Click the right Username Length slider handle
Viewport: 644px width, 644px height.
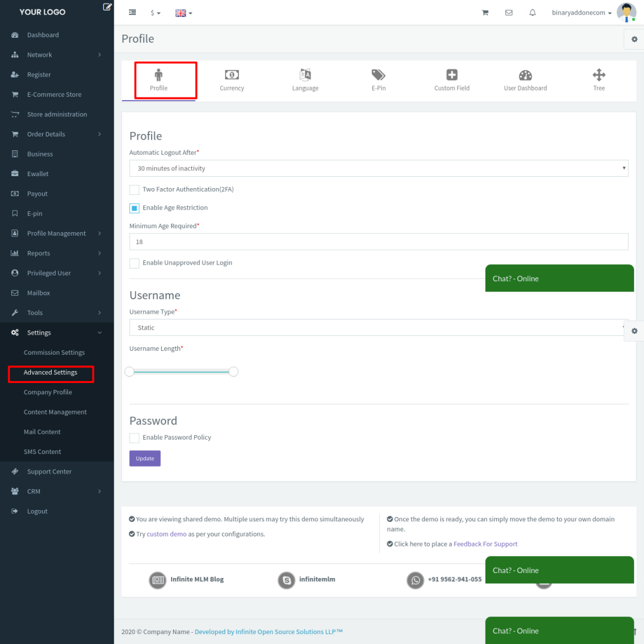click(x=233, y=372)
